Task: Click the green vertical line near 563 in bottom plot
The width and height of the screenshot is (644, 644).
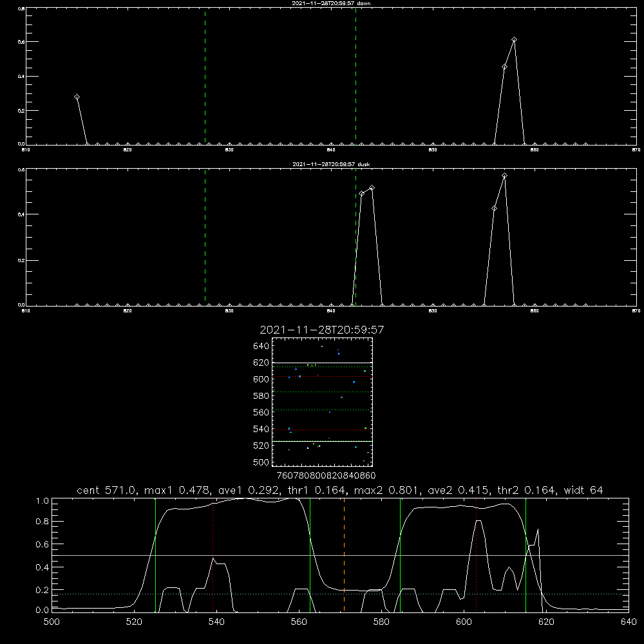Action: (310, 554)
